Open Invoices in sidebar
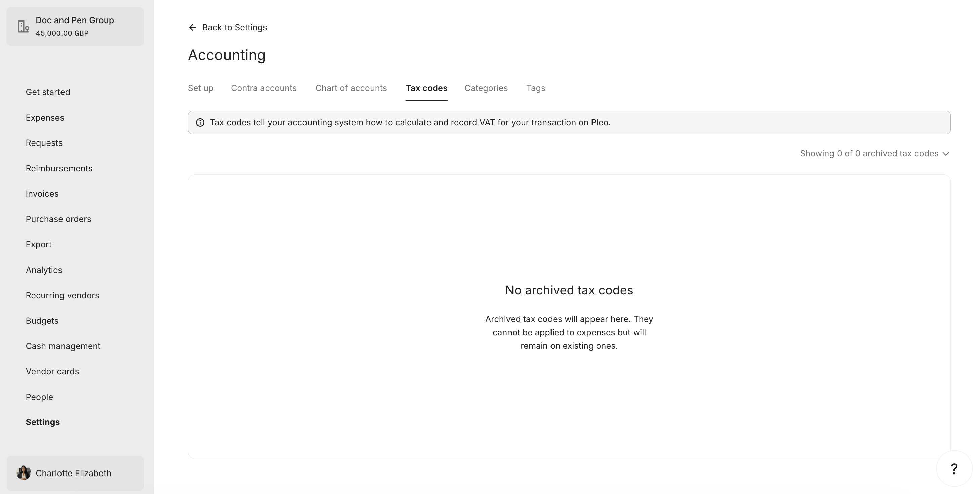The width and height of the screenshot is (980, 494). click(42, 194)
